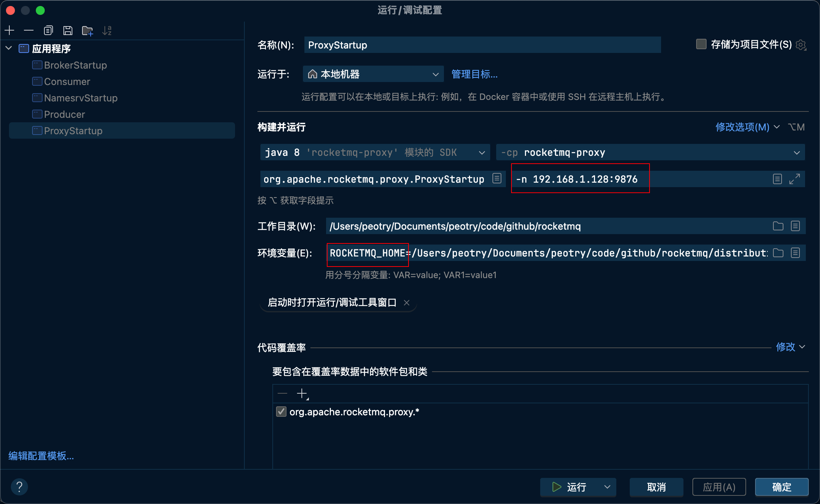Copy the selected configuration

point(48,30)
